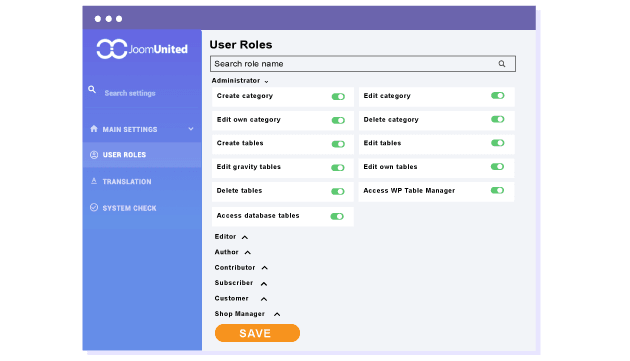Click the User Roles heading
This screenshot has width=630, height=361.
coord(241,45)
